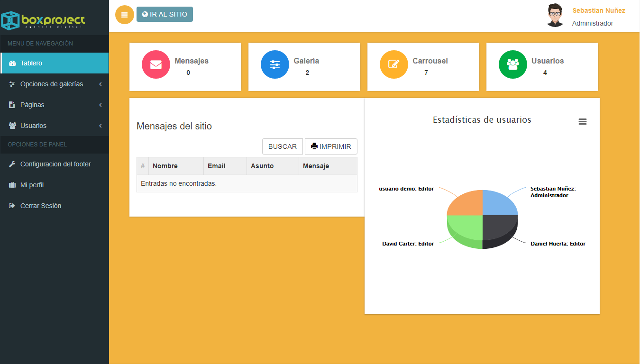Viewport: 640px width, 364px height.
Task: Click the pink Mensajes envelope icon
Action: click(x=156, y=64)
